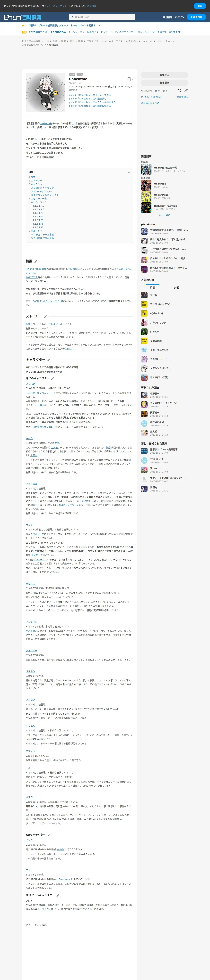210x980 pixels.
Task: Open the UndertaleAU breadcrumb
Action: click(164, 41)
